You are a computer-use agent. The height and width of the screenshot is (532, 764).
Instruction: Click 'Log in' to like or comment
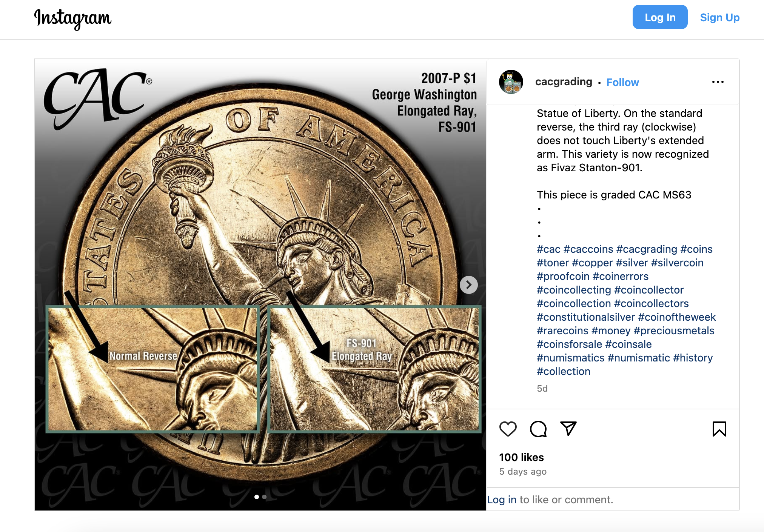tap(502, 500)
